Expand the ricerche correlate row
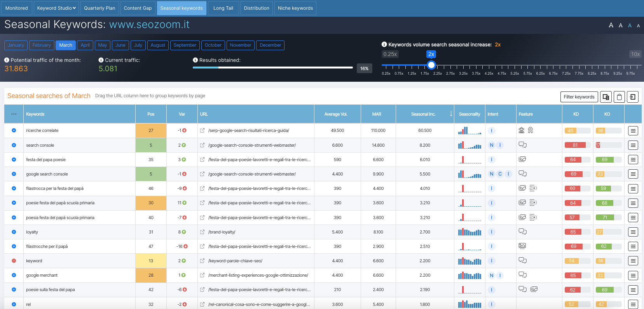This screenshot has height=309, width=644. point(14,130)
